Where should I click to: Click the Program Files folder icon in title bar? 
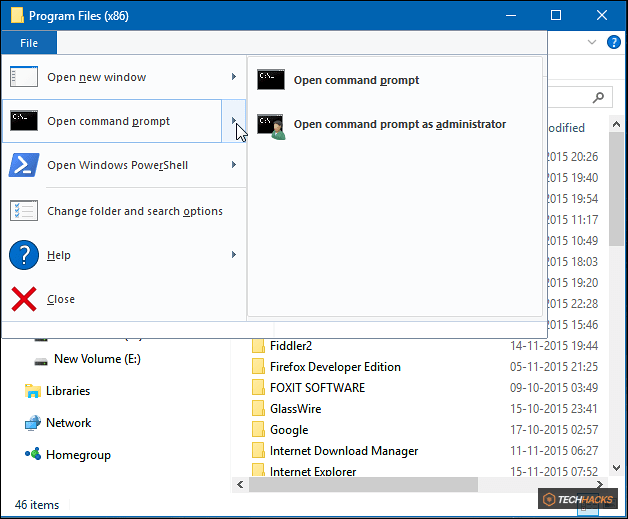coord(17,15)
